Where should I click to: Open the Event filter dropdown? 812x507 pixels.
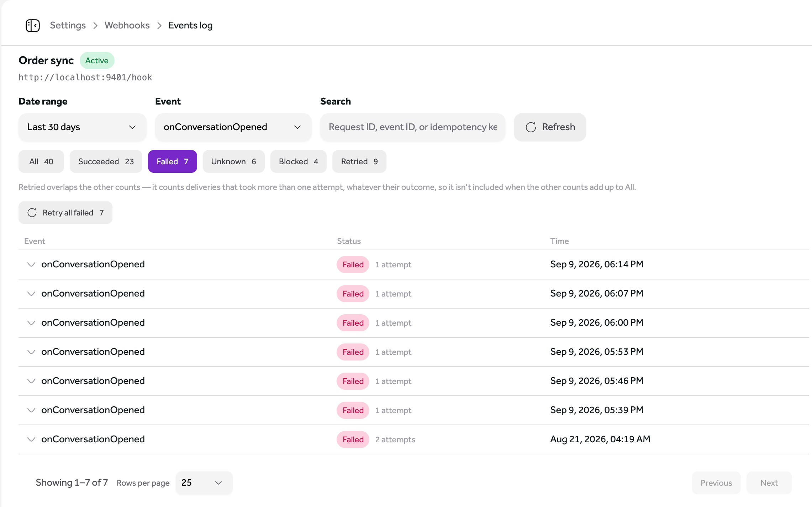(233, 127)
